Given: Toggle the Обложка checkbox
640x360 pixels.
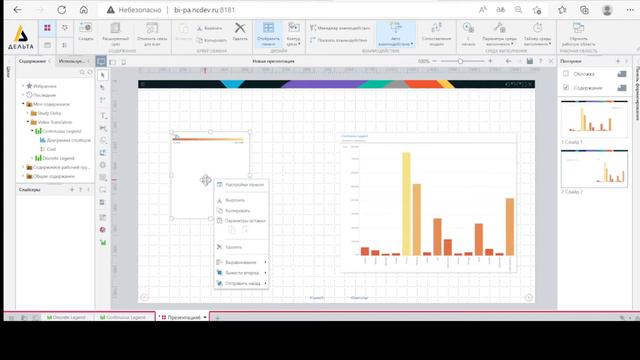Looking at the screenshot, I should point(566,74).
